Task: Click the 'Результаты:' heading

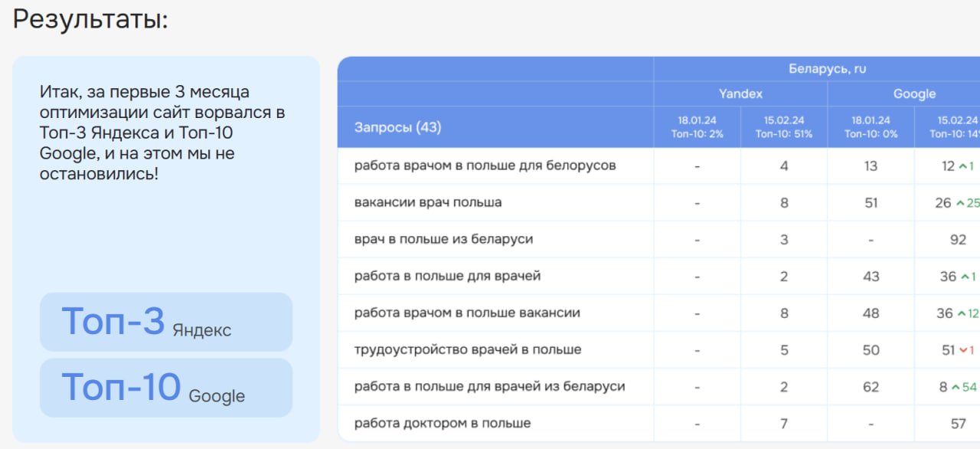Action: (90, 19)
